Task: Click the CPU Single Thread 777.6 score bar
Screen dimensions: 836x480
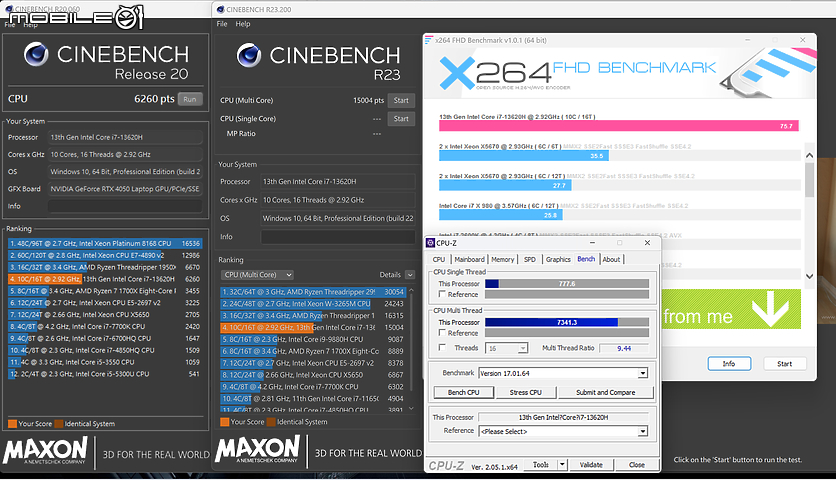Action: click(567, 284)
